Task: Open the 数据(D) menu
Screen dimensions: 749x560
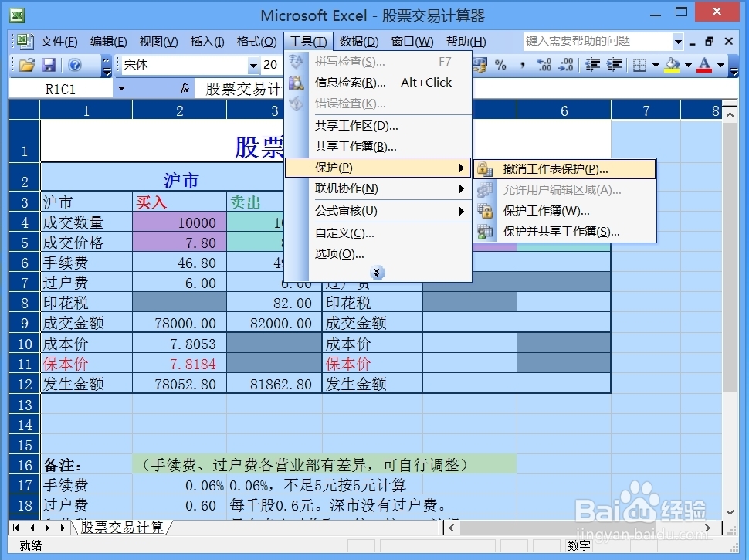Action: 359,42
